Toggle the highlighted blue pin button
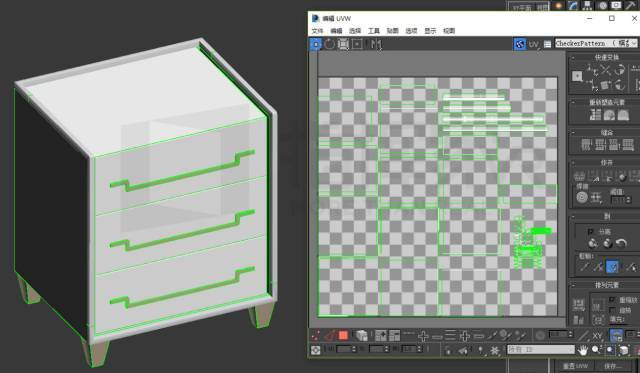640x373 pixels. click(612, 267)
